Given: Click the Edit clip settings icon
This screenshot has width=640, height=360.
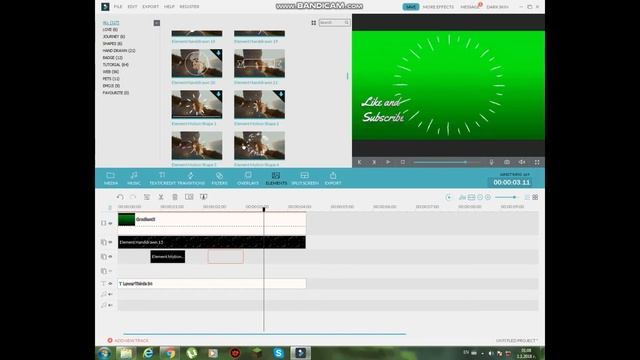Looking at the screenshot, I should click(147, 197).
